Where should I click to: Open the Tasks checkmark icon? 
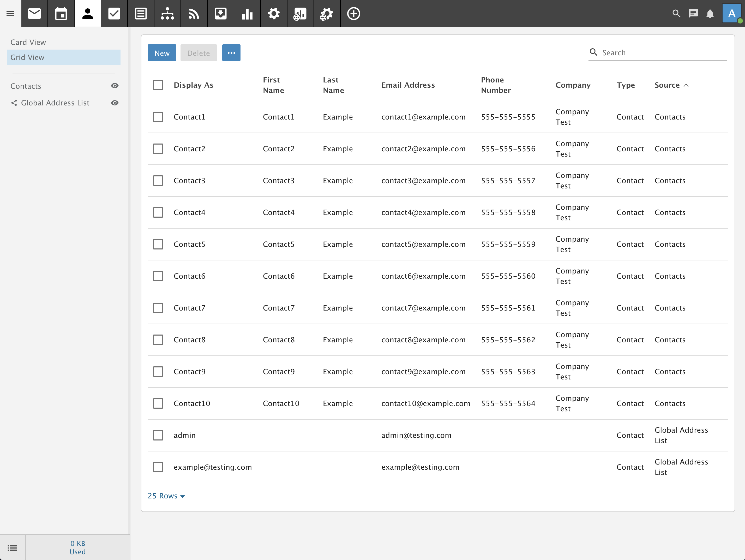(114, 14)
